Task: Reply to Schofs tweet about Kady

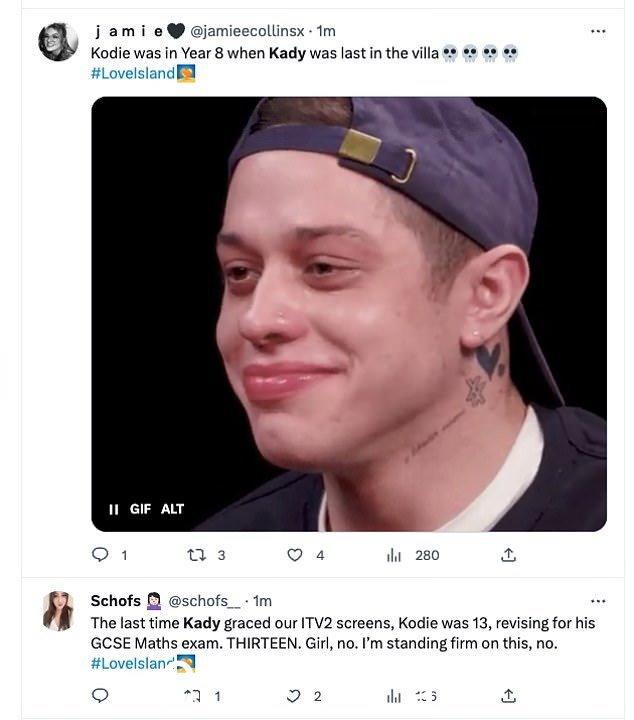Action: pyautogui.click(x=100, y=696)
